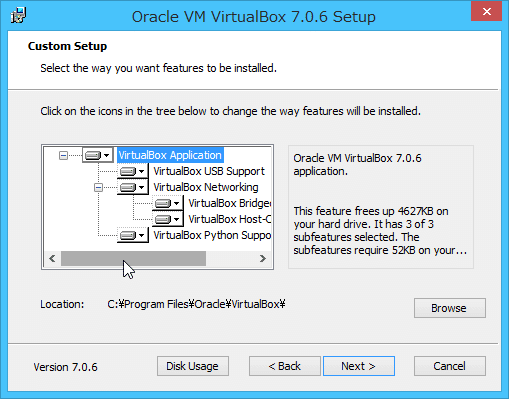Screen dimensions: 509x399
Task: Collapse the VirtualBox Networking tree node
Action: tap(98, 187)
